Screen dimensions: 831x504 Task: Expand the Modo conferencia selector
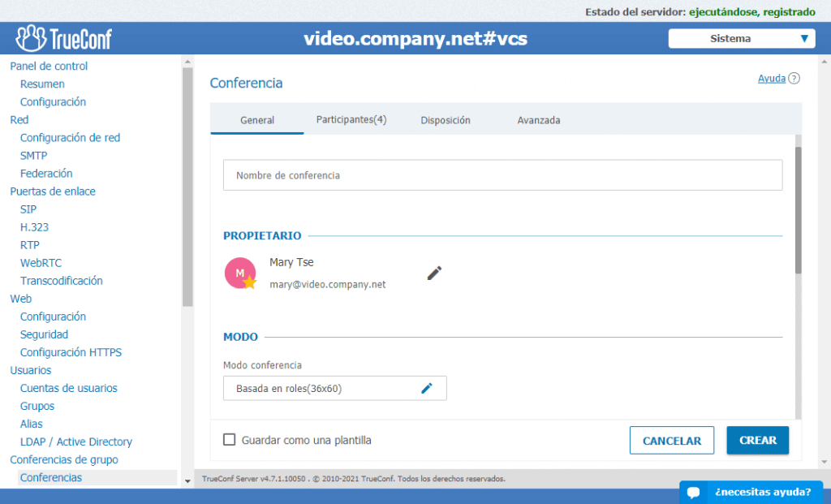[x=334, y=388]
